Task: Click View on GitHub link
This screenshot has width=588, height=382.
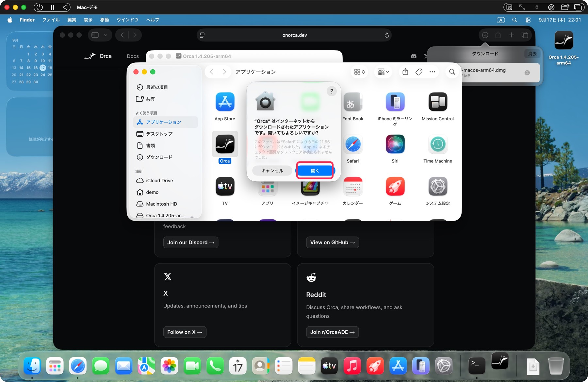Action: (333, 242)
